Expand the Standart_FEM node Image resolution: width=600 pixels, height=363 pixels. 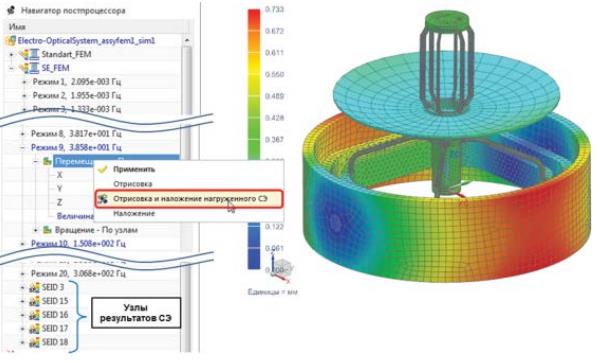pos(11,55)
